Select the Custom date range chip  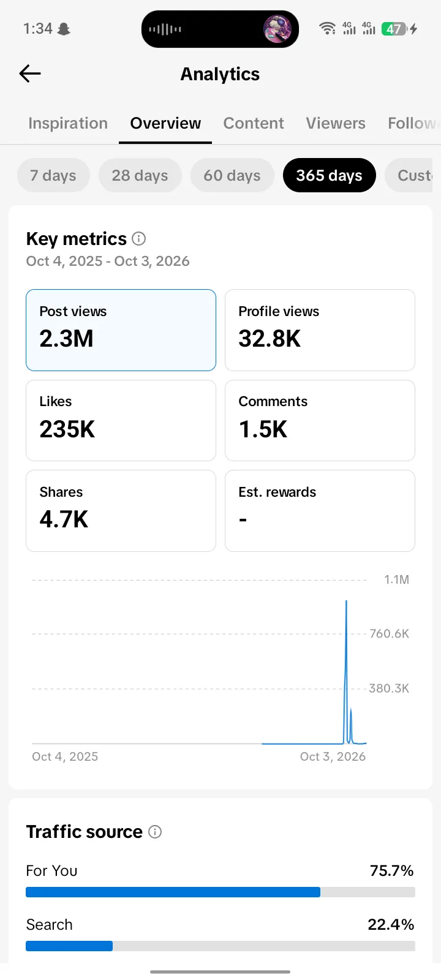[x=409, y=175]
